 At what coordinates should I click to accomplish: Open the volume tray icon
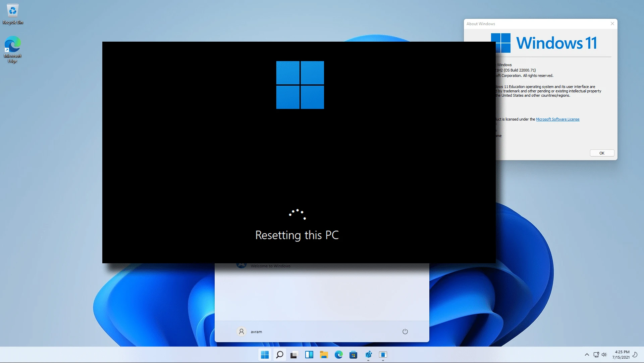604,355
